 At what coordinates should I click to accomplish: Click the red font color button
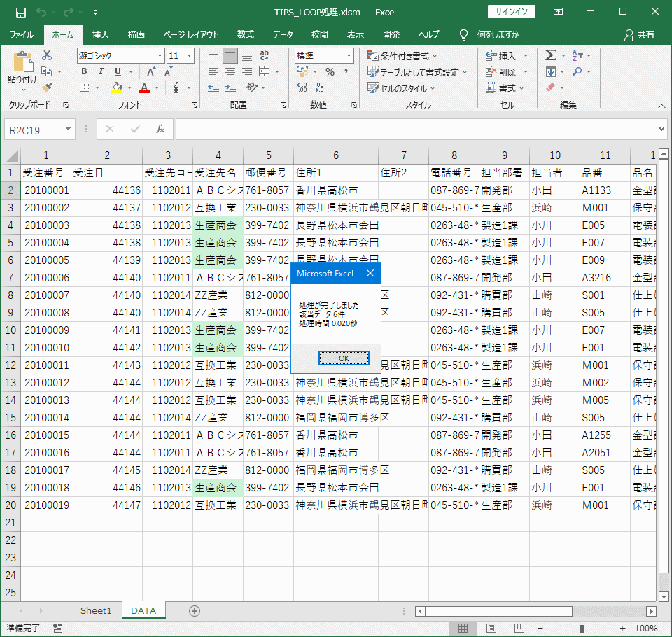click(144, 87)
